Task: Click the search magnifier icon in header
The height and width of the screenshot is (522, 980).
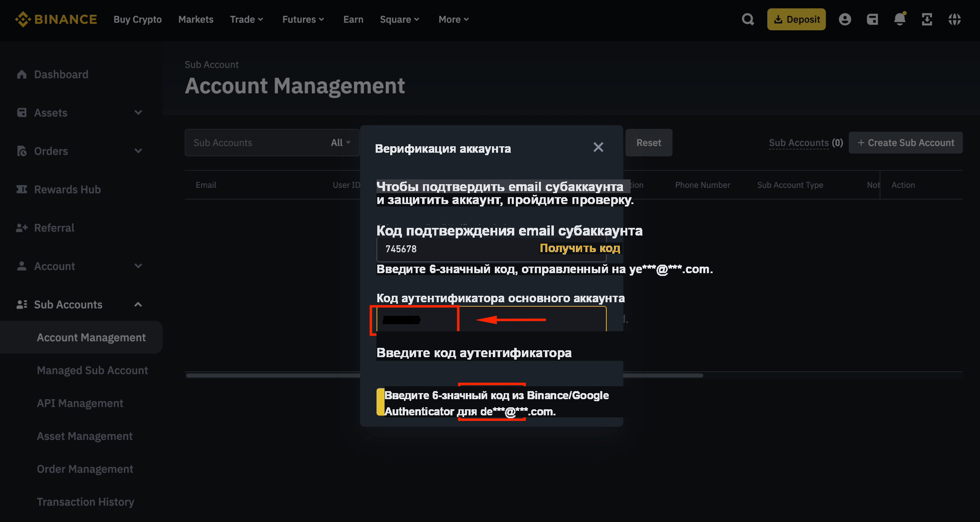Action: (748, 19)
